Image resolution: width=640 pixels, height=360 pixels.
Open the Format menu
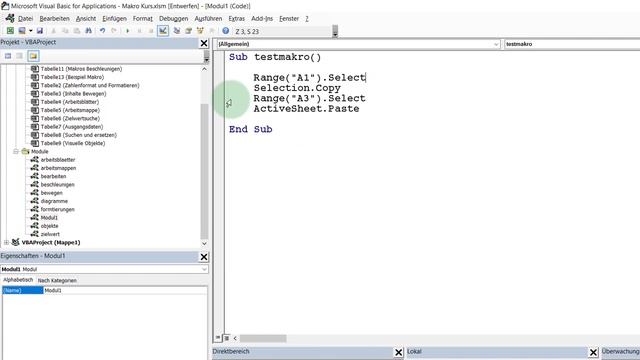[142, 19]
